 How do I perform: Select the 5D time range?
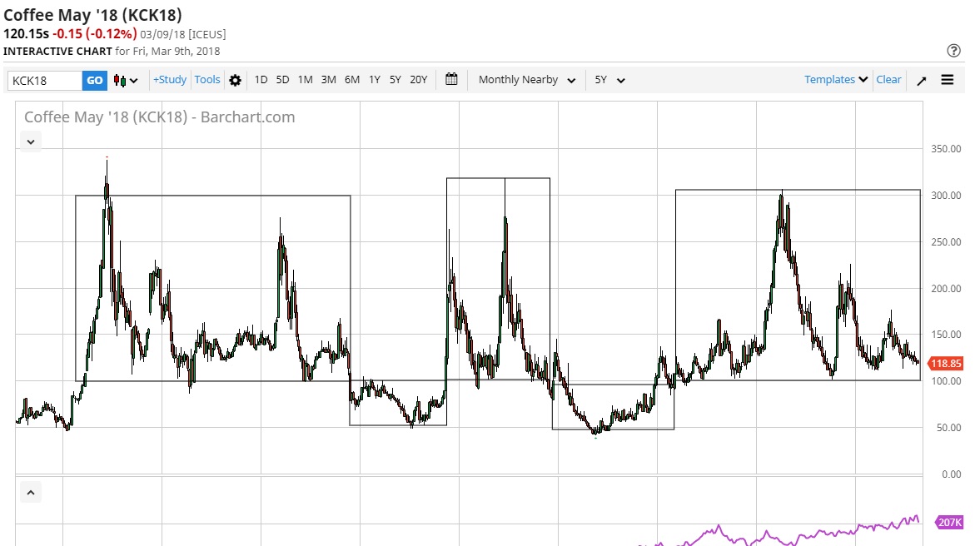(x=282, y=79)
